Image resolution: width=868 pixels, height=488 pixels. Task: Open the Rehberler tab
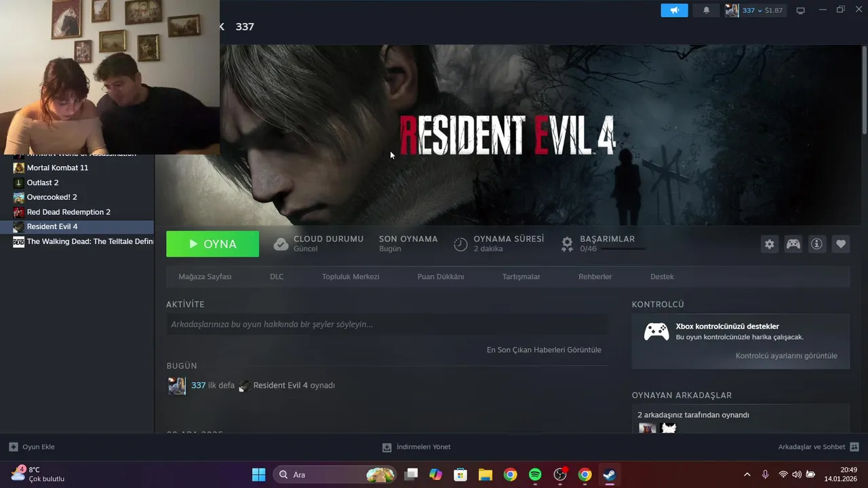595,277
